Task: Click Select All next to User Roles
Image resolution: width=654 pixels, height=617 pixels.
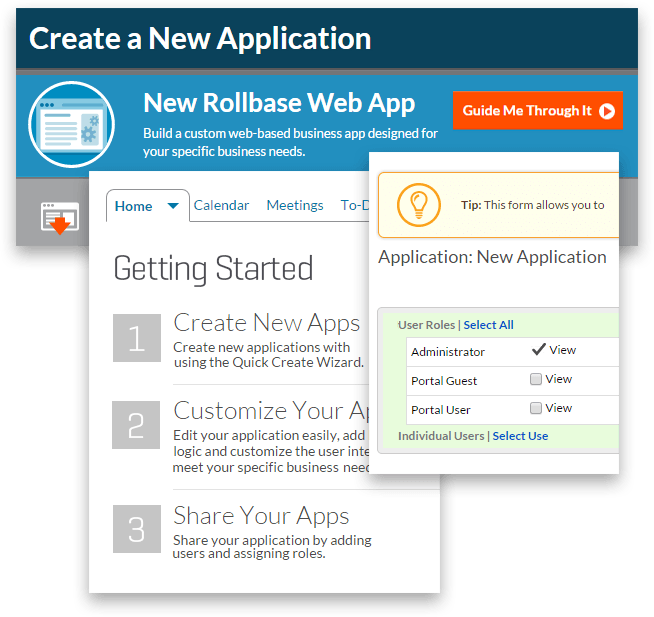Action: [488, 325]
